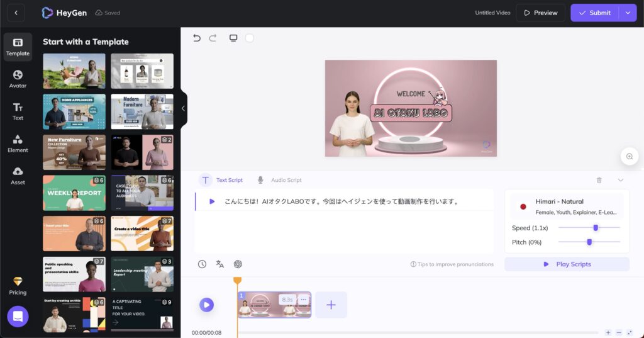Open the Avatar sidebar panel
The width and height of the screenshot is (644, 338).
[x=18, y=79]
